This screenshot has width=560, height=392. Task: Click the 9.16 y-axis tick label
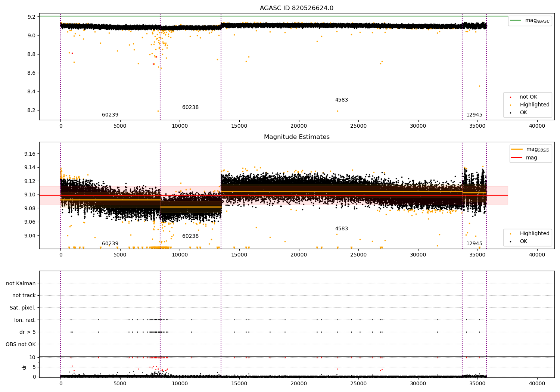tap(30, 154)
